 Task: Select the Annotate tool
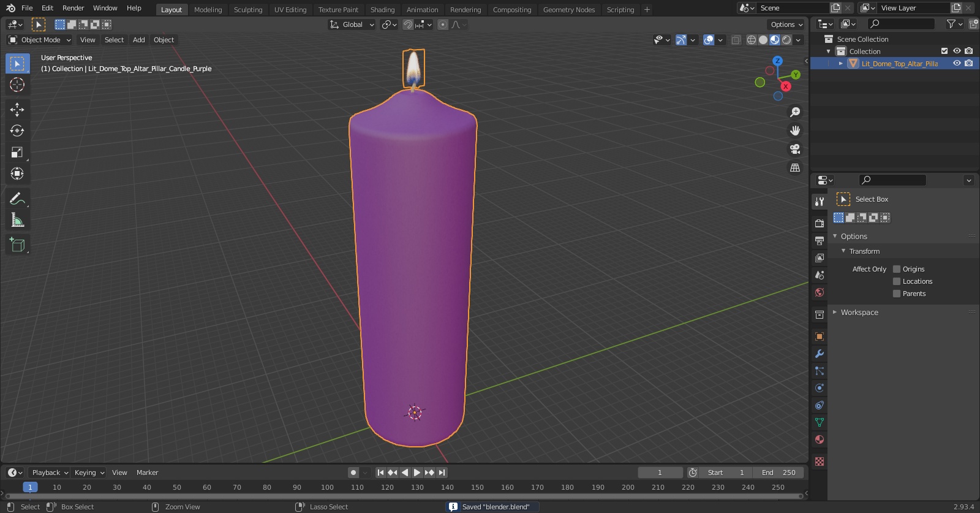coord(17,199)
